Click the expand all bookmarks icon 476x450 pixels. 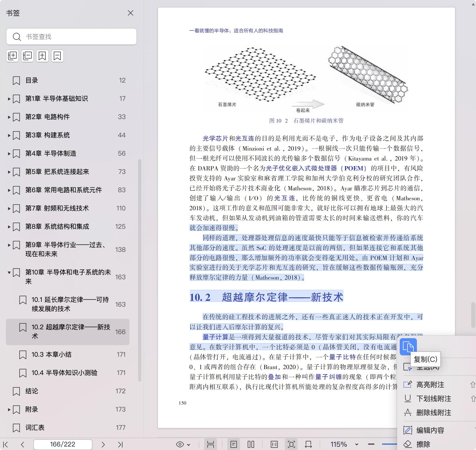click(12, 56)
